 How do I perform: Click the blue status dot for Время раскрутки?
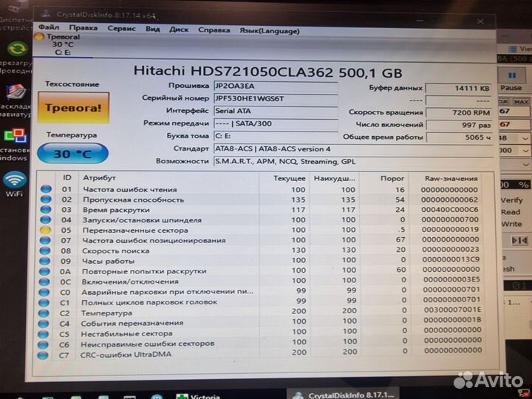click(x=46, y=210)
